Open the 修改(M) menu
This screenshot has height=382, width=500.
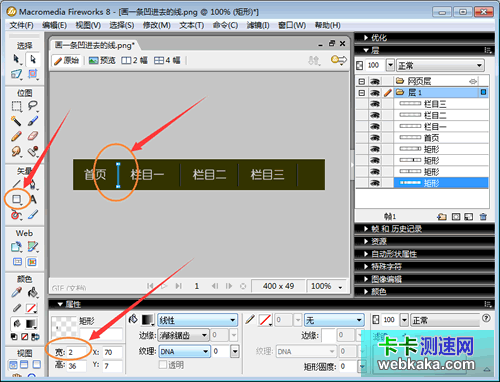coord(156,25)
